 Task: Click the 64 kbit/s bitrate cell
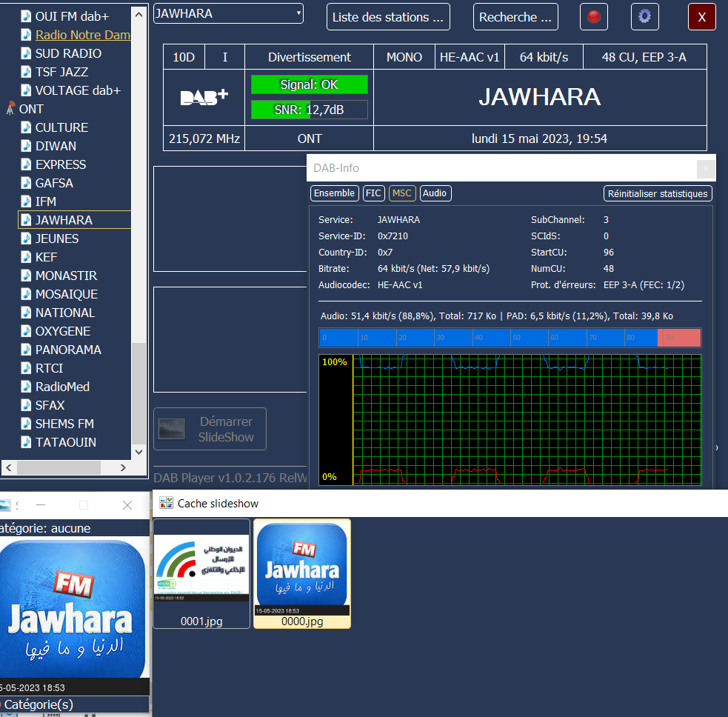tap(544, 57)
